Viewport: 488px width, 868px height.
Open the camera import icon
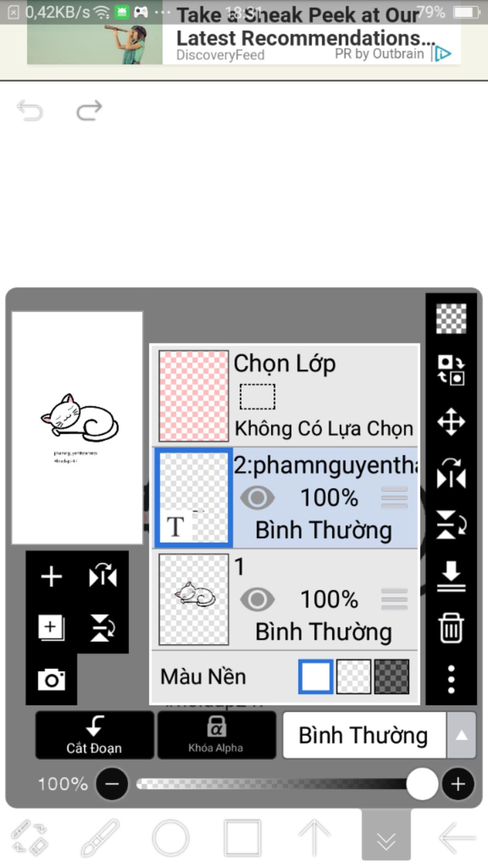(x=51, y=679)
